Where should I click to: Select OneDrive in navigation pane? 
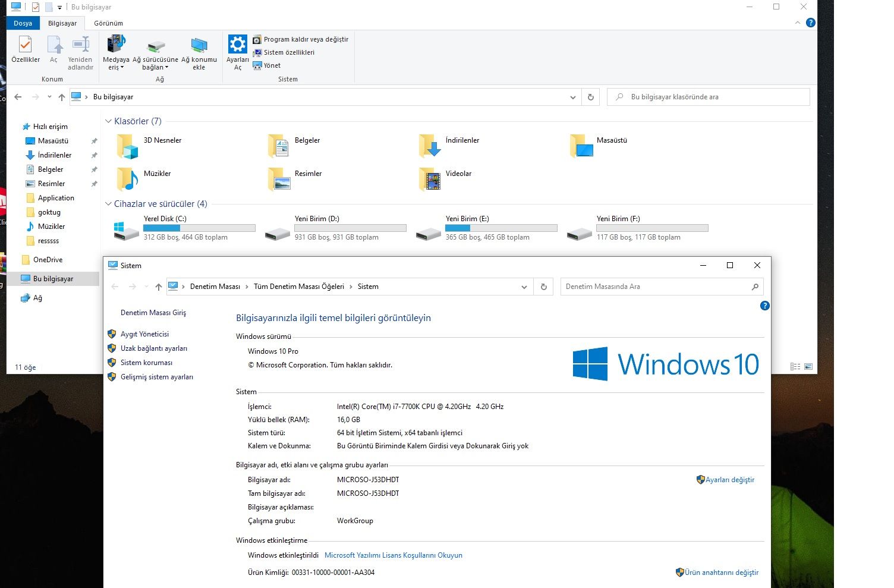48,260
